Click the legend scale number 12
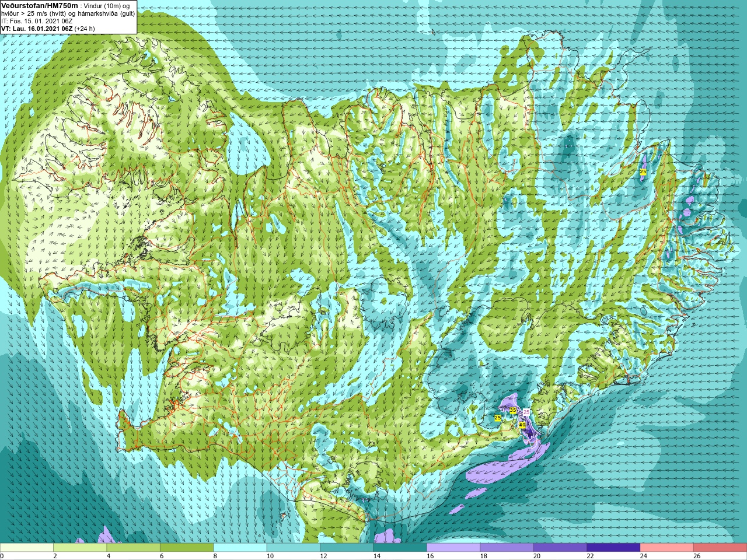The height and width of the screenshot is (560, 747). point(323,556)
